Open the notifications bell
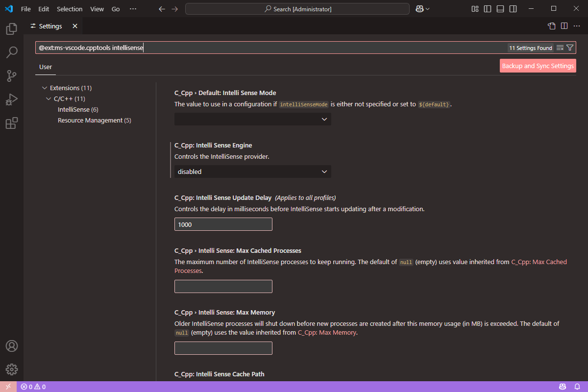Screen dimensions: 588x392 578,387
